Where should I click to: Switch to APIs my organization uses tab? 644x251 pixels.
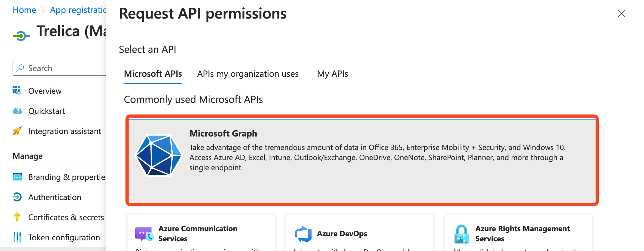pos(248,74)
